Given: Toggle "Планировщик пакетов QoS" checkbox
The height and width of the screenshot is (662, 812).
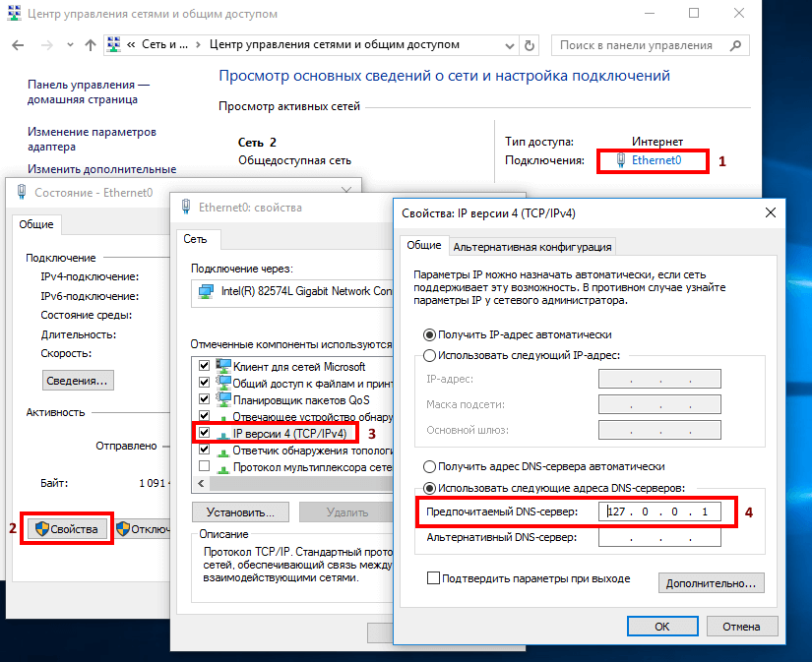Looking at the screenshot, I should [x=204, y=399].
